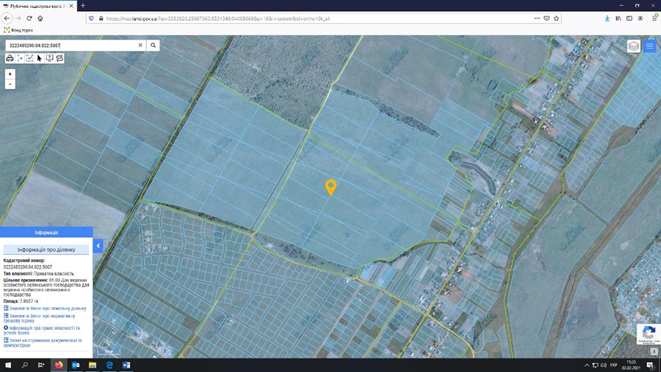Open ownership rights information link
661x372 pixels.
click(x=42, y=330)
